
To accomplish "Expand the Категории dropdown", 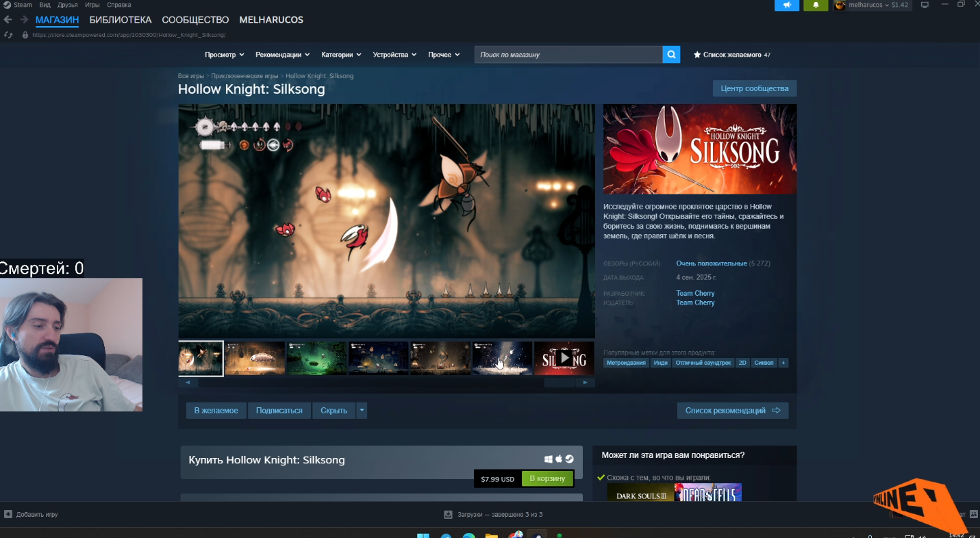I will click(342, 55).
